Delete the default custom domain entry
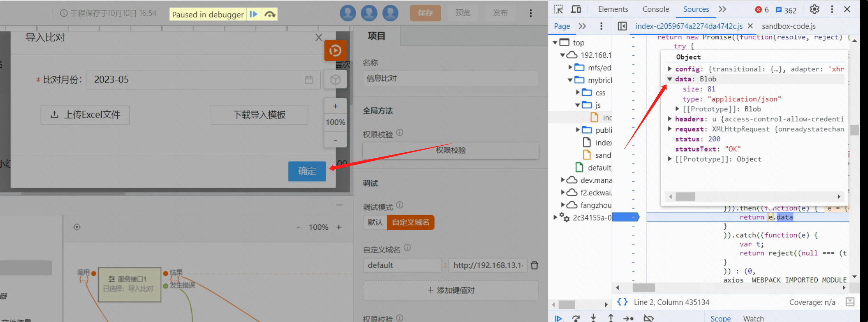Viewport: 868px width, 322px height. coord(535,265)
